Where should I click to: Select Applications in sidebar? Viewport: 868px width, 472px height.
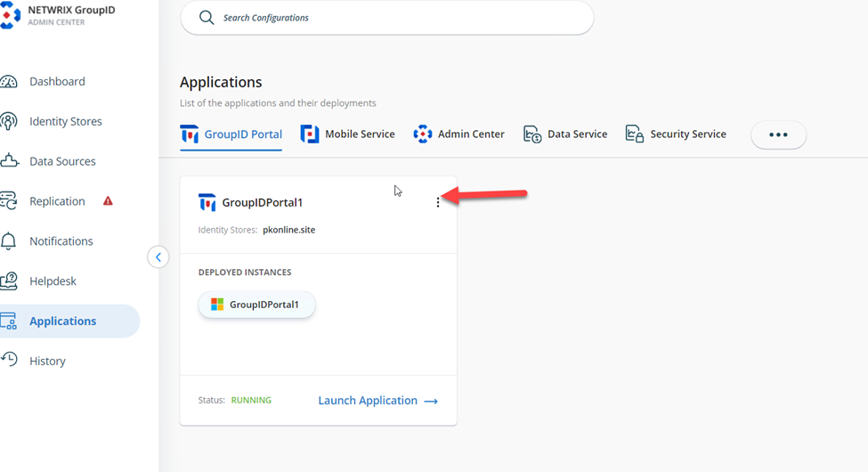tap(69, 321)
